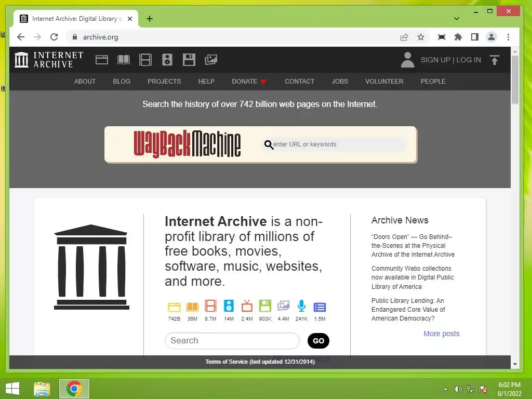Open the Texts book icon in top bar

click(124, 60)
